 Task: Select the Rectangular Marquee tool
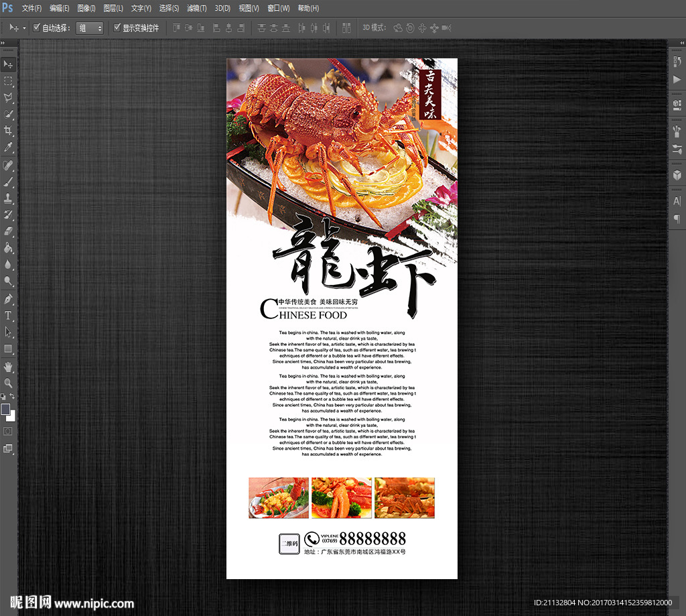8,81
